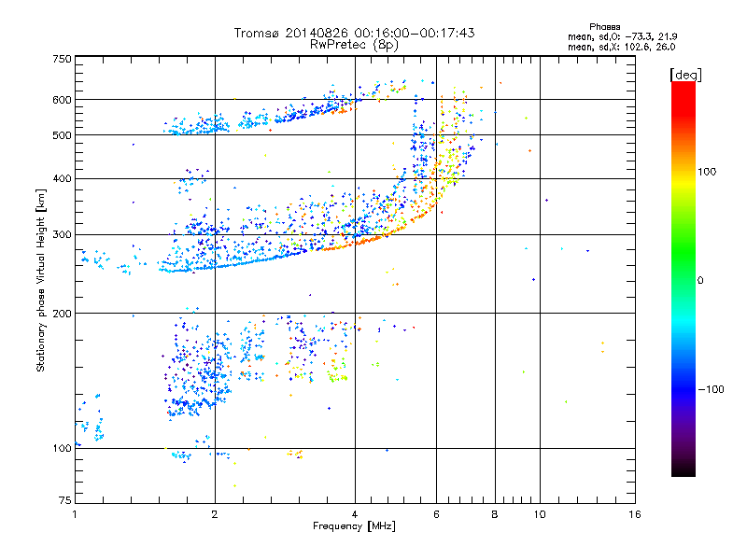This screenshot has height=560, width=747.
Task: Click the x-axis tick label "1"
Action: click(x=75, y=514)
